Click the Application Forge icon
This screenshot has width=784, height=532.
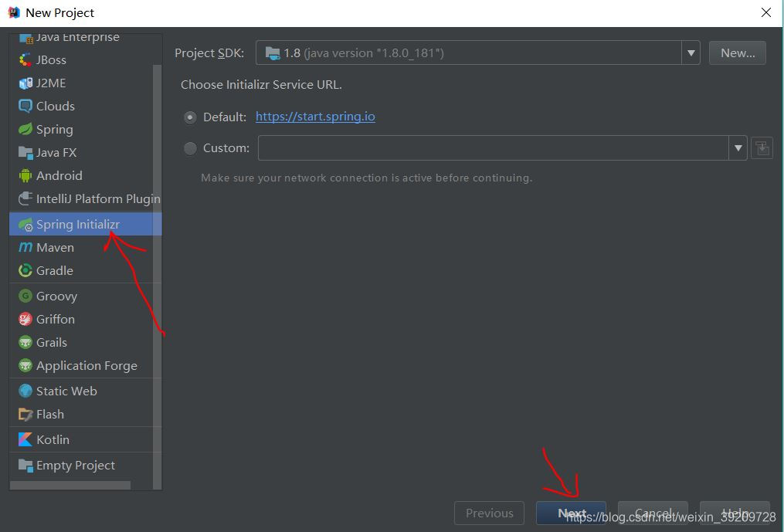tap(25, 365)
